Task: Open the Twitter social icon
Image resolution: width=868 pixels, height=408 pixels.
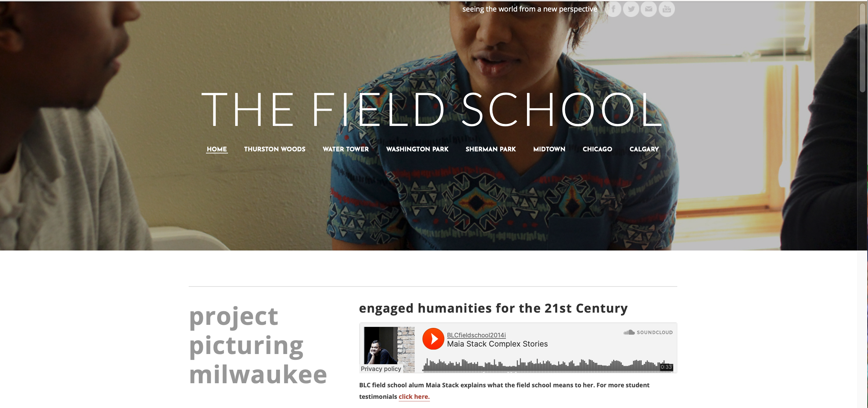Action: click(x=631, y=9)
